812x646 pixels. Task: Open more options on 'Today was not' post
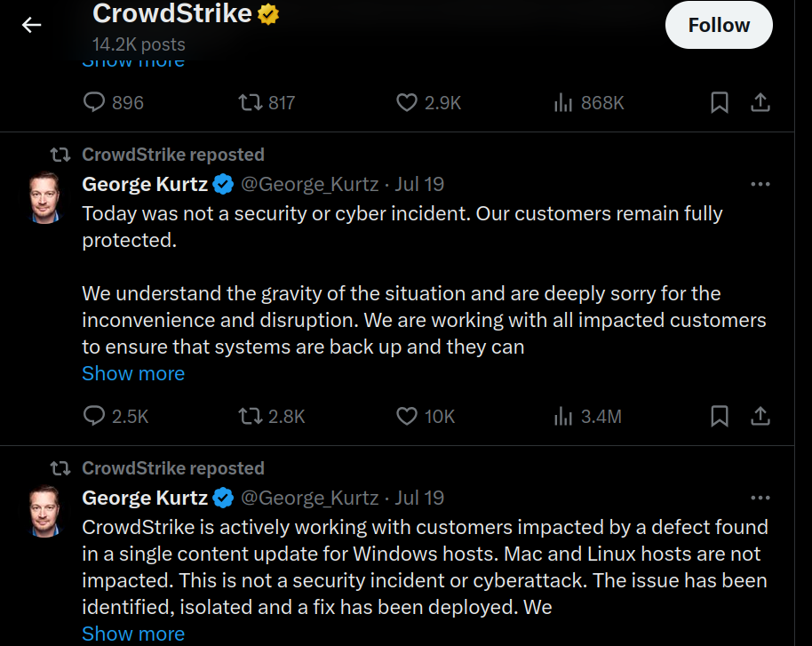760,184
